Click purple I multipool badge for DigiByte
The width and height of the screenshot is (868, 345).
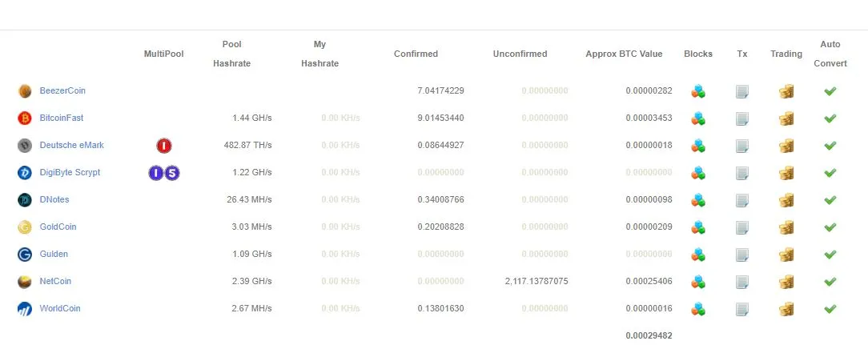[156, 173]
